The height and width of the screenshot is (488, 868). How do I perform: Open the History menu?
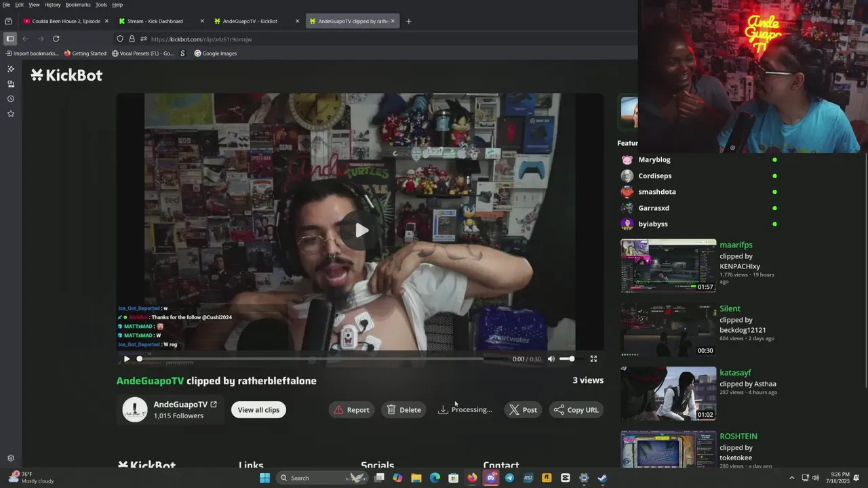tap(52, 5)
